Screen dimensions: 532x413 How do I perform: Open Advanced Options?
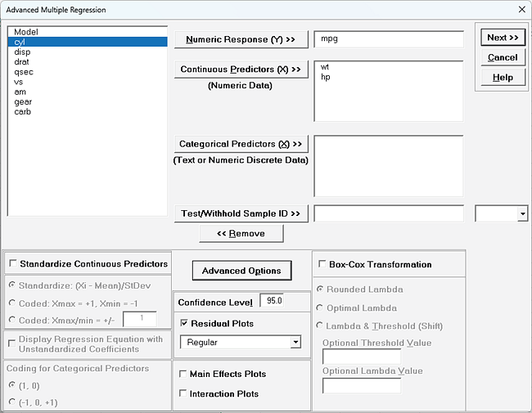[241, 271]
